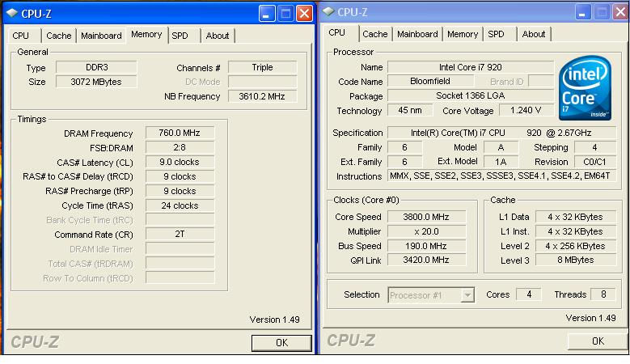This screenshot has width=630, height=364.
Task: Open SPD tab in right window
Action: [x=496, y=34]
